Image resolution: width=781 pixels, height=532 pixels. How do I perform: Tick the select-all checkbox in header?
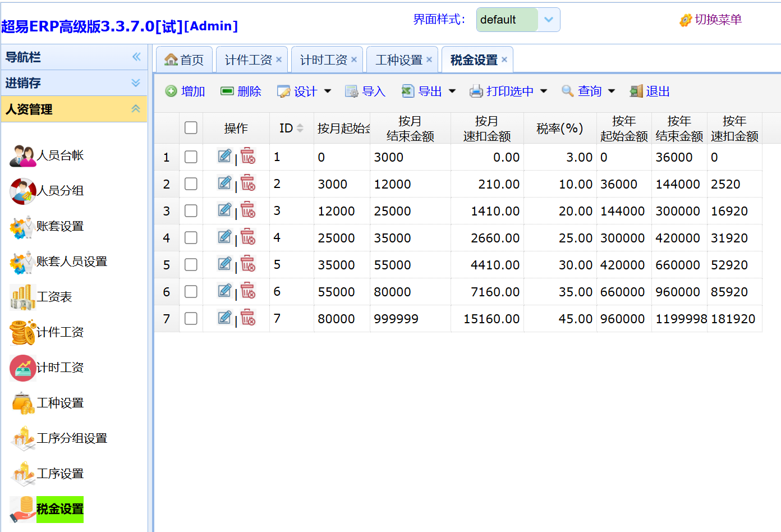[x=191, y=128]
